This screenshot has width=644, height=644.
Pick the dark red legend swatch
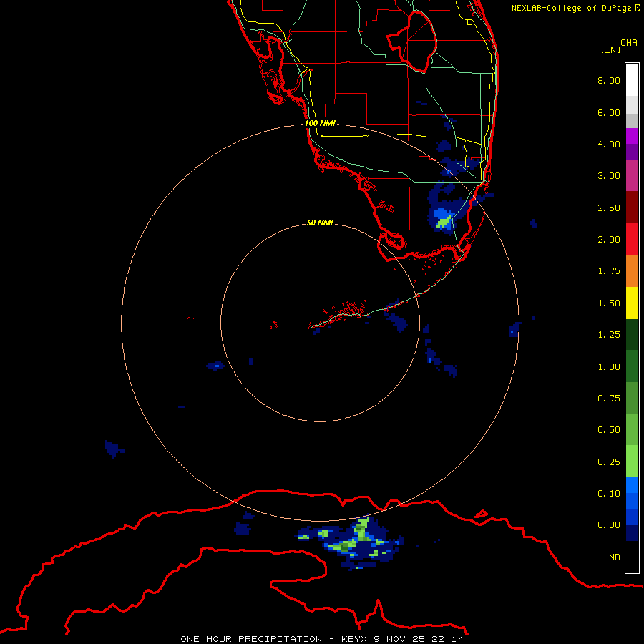(x=632, y=208)
